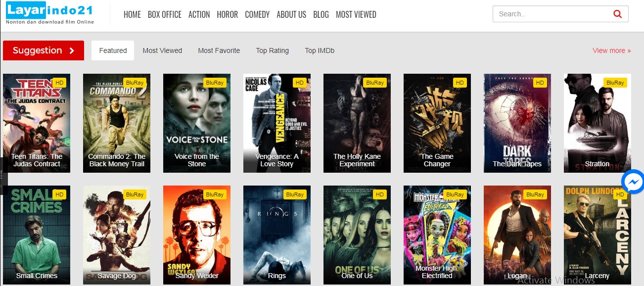
Task: Click the HD badge on Larceny
Action: pyautogui.click(x=620, y=194)
